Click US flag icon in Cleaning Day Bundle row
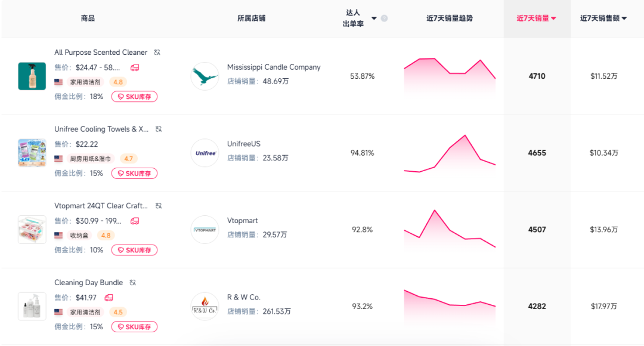644x346 pixels. (58, 312)
